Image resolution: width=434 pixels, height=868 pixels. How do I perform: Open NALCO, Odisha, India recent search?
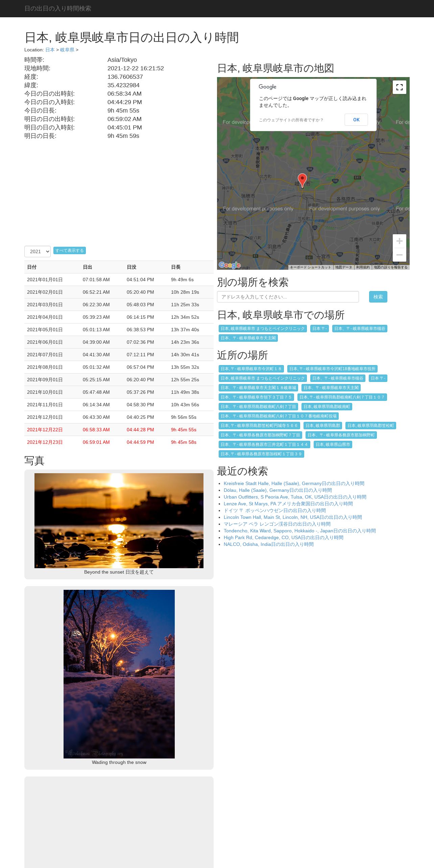point(269,544)
